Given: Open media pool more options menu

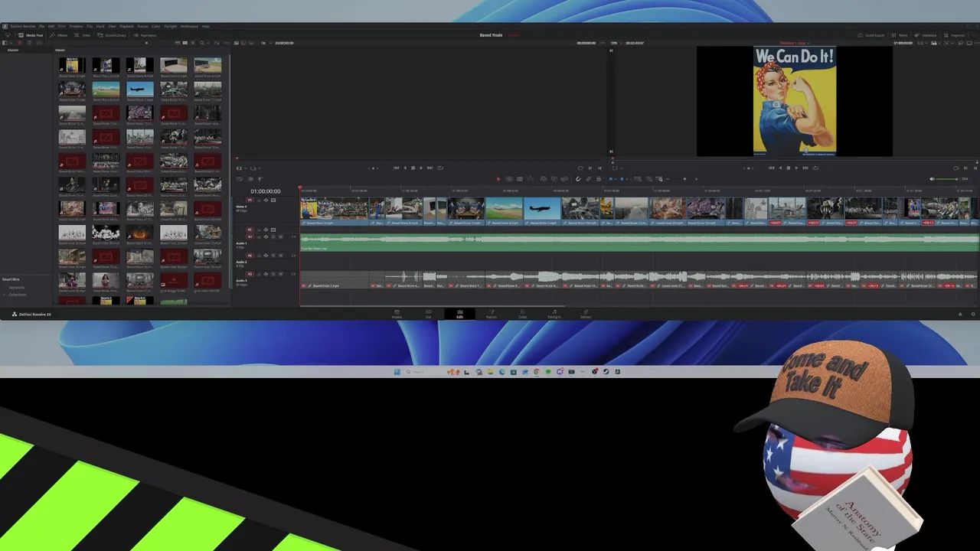Looking at the screenshot, I should tap(227, 43).
